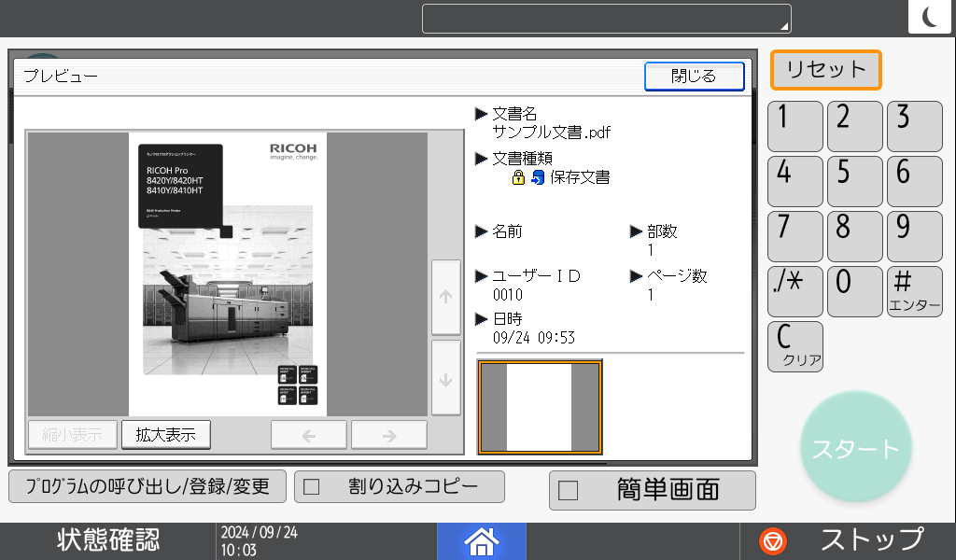Viewport: 956px width, 560px height.
Task: Zoom in using the 拡大表示 button
Action: coord(165,434)
